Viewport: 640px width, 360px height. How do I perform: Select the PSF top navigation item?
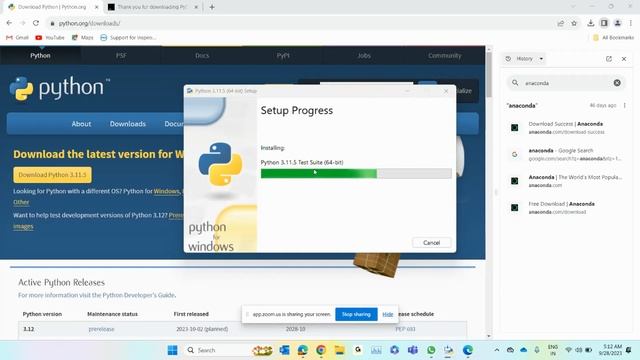[x=121, y=56]
